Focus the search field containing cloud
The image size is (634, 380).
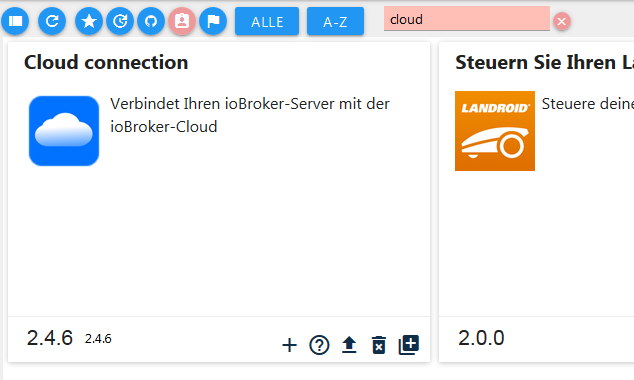(467, 19)
